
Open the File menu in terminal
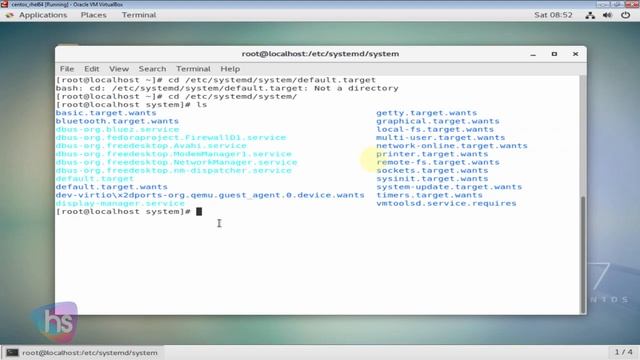[x=67, y=69]
